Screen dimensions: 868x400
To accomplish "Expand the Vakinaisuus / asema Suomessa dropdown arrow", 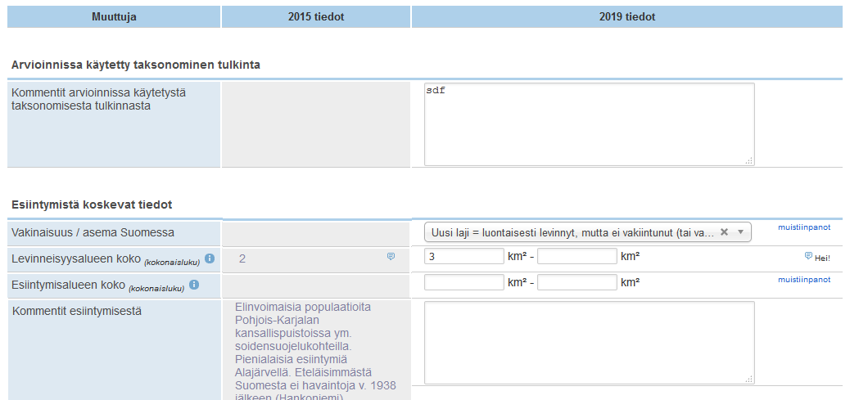I will tap(741, 232).
